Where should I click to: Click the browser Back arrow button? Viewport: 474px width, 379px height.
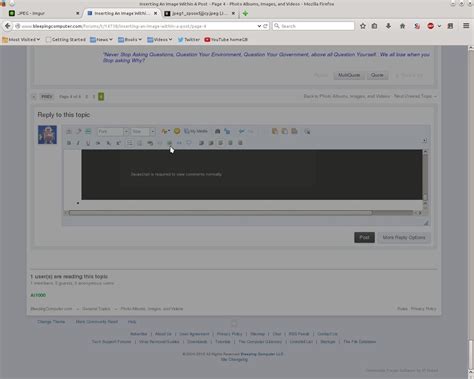(x=8, y=26)
